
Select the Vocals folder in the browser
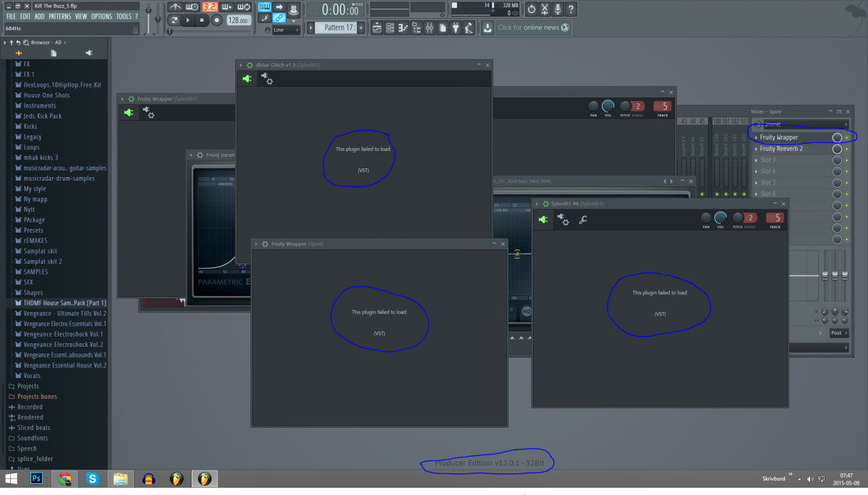coord(32,376)
